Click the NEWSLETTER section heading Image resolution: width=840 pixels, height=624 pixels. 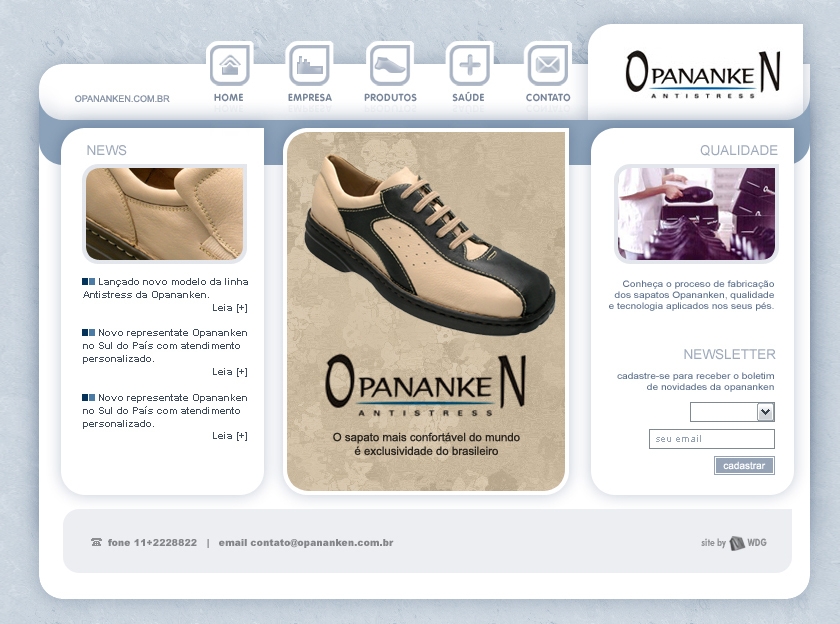[729, 355]
